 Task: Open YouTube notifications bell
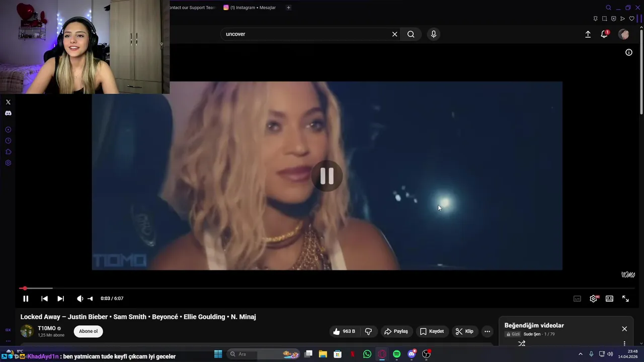click(604, 34)
